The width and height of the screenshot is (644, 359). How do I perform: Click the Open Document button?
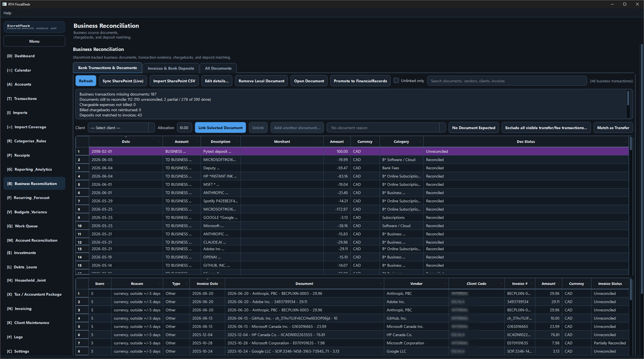309,81
